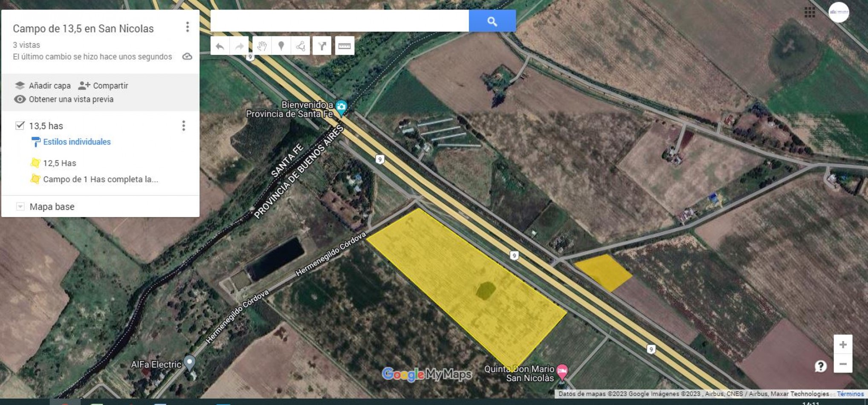Open the add directions tool
The image size is (868, 405).
(323, 46)
